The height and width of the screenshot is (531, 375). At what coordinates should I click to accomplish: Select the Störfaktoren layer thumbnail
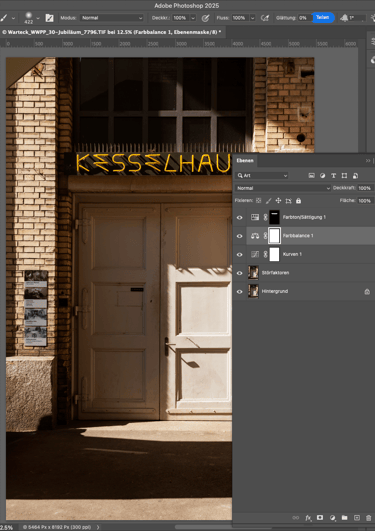pos(253,273)
